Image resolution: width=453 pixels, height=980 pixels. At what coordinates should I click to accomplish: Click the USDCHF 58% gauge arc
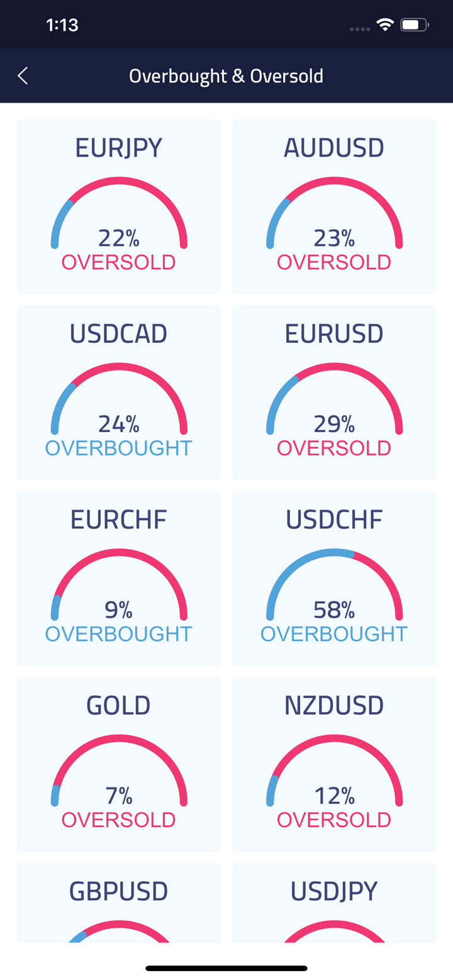click(x=334, y=552)
